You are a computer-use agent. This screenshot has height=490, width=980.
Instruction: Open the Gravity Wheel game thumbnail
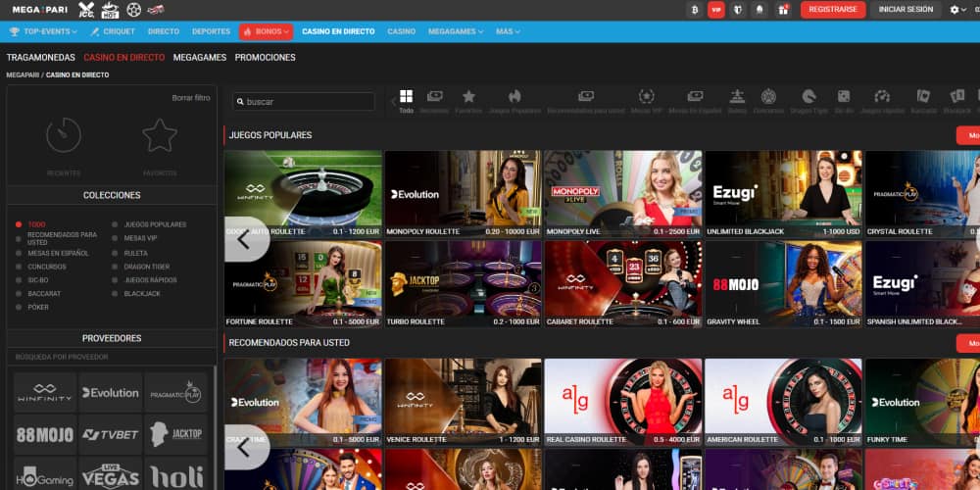783,284
